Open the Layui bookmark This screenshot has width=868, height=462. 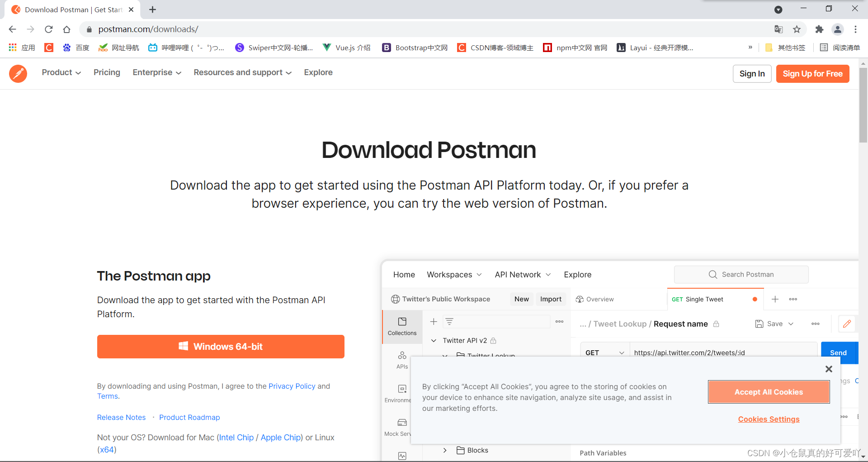click(655, 48)
